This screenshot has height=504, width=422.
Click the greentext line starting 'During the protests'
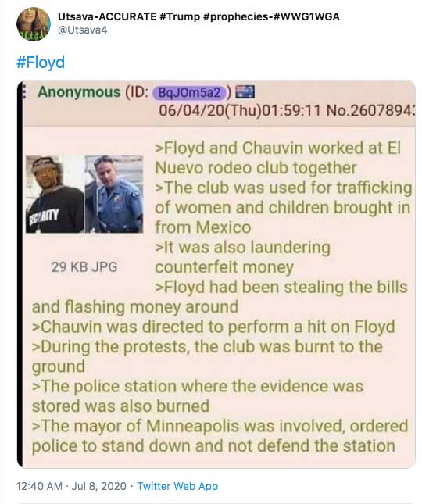coord(207,356)
